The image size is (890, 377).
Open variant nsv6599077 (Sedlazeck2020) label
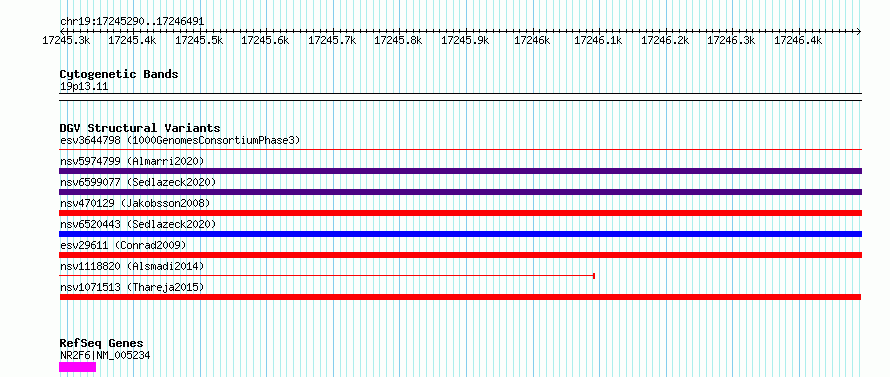[138, 182]
